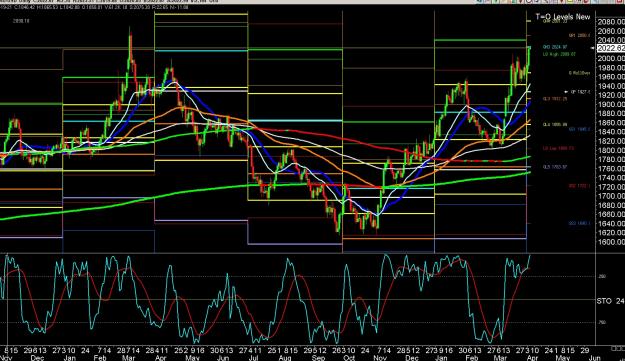Click the 1960.00 price axis label
Image resolution: width=625 pixels, height=361 pixels.
click(x=611, y=77)
